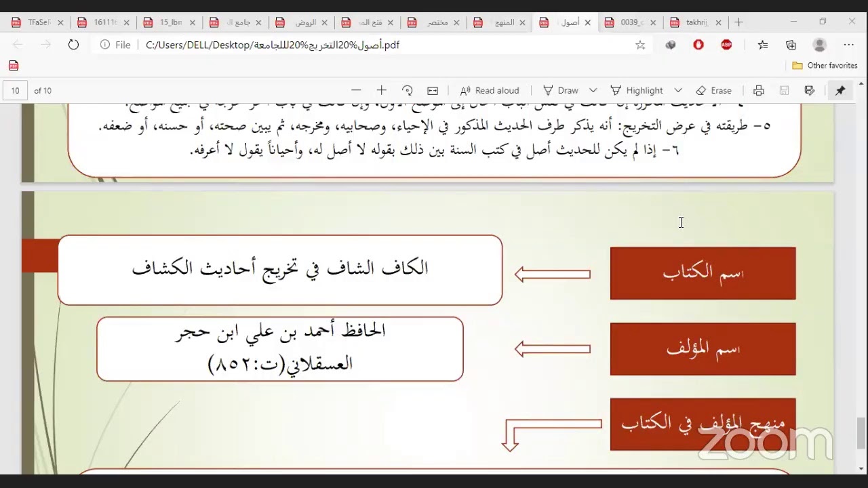This screenshot has width=868, height=488.
Task: Close the TFaSeR tab
Action: click(x=60, y=22)
